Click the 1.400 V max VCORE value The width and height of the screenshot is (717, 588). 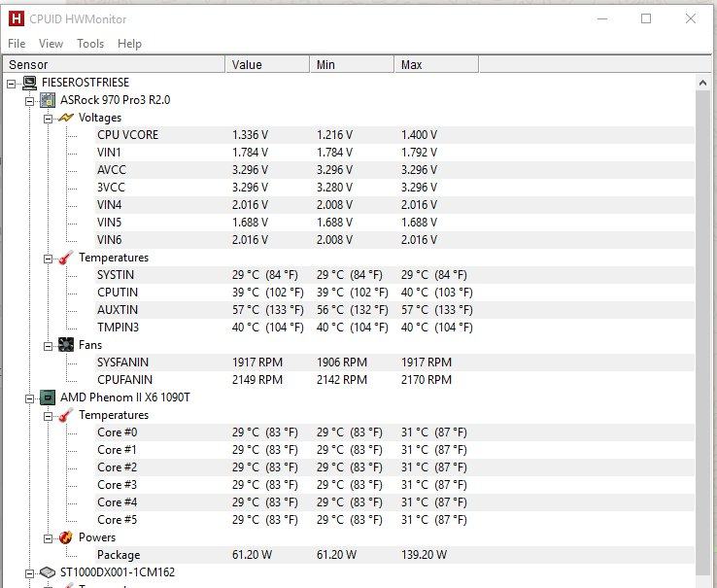coord(420,135)
